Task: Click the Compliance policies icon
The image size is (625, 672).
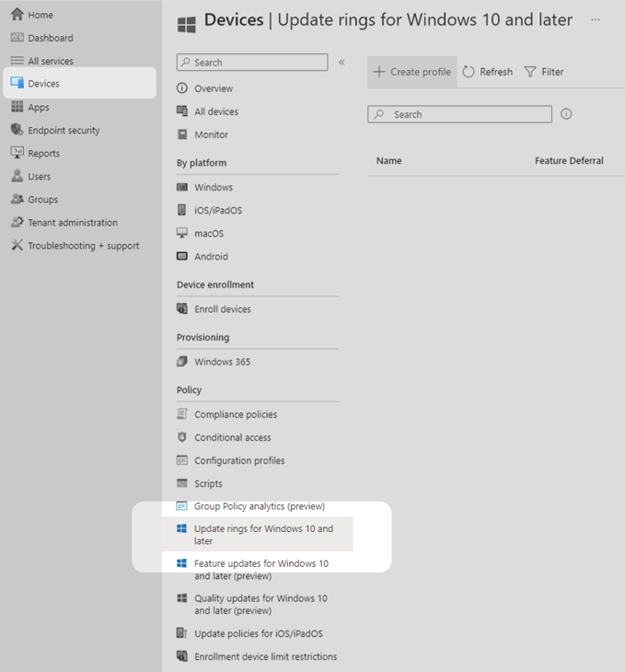Action: pyautogui.click(x=182, y=414)
